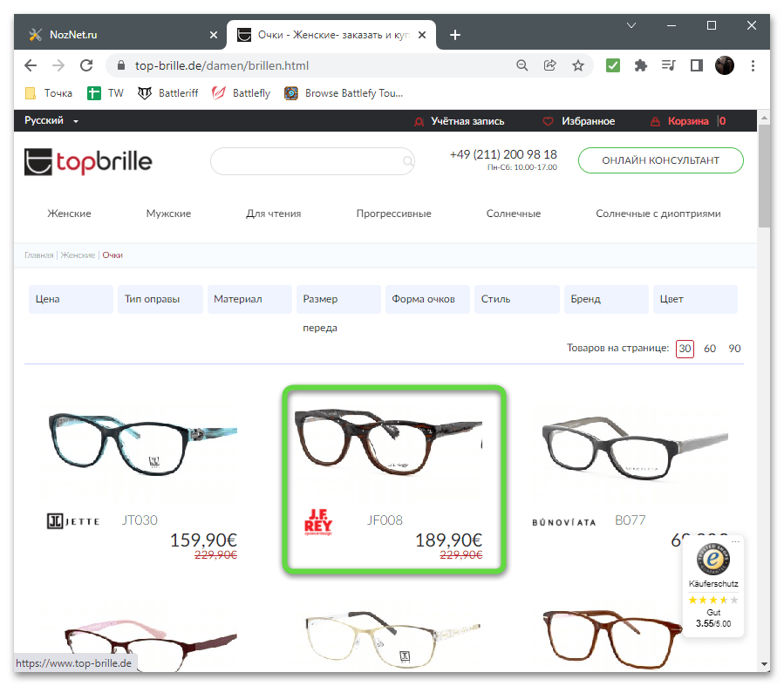Open the Bunoviata B077 glasses image
784x686 pixels.
click(x=635, y=448)
